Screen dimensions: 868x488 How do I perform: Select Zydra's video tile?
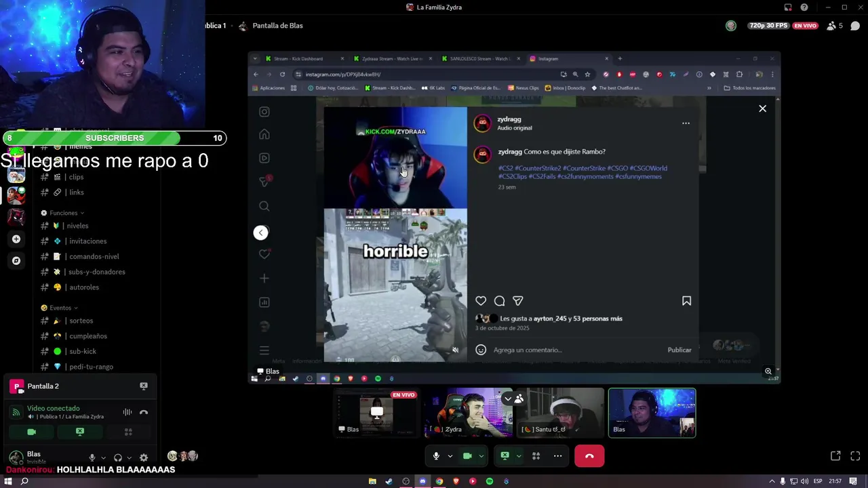(469, 413)
